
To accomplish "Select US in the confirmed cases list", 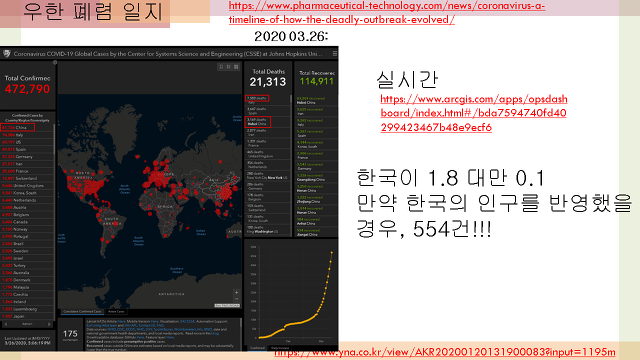I will (27, 142).
